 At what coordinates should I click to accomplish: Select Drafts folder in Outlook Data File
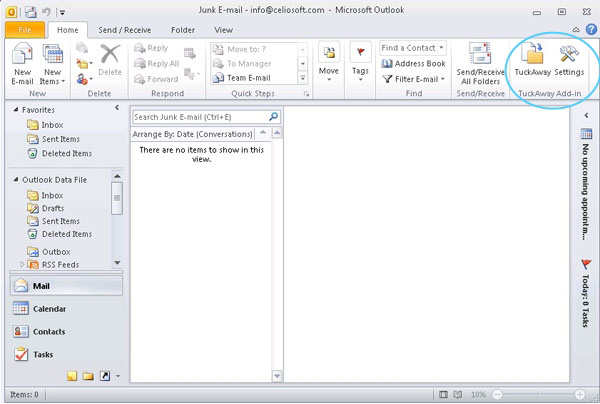(53, 208)
